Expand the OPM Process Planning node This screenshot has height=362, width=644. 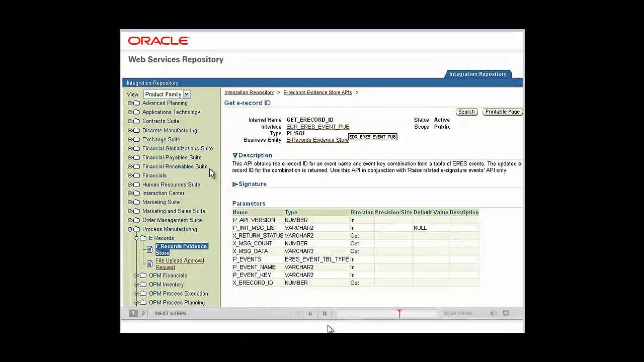(x=136, y=303)
